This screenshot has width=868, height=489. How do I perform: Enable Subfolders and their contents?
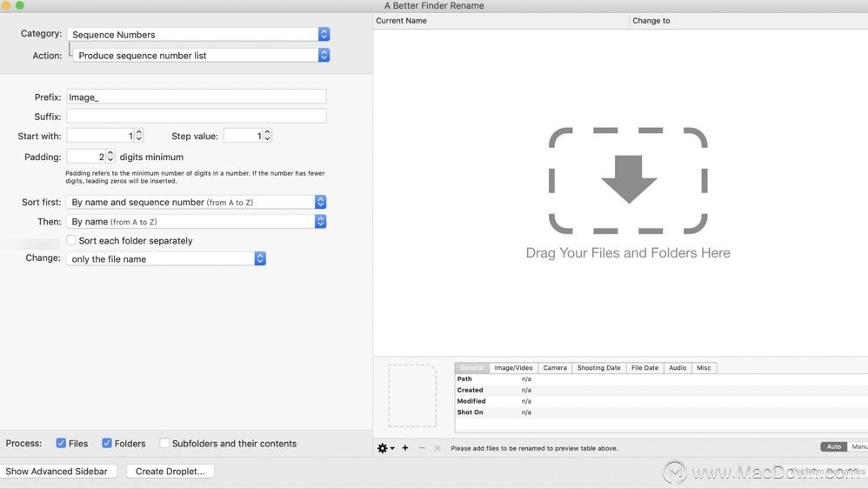tap(164, 443)
